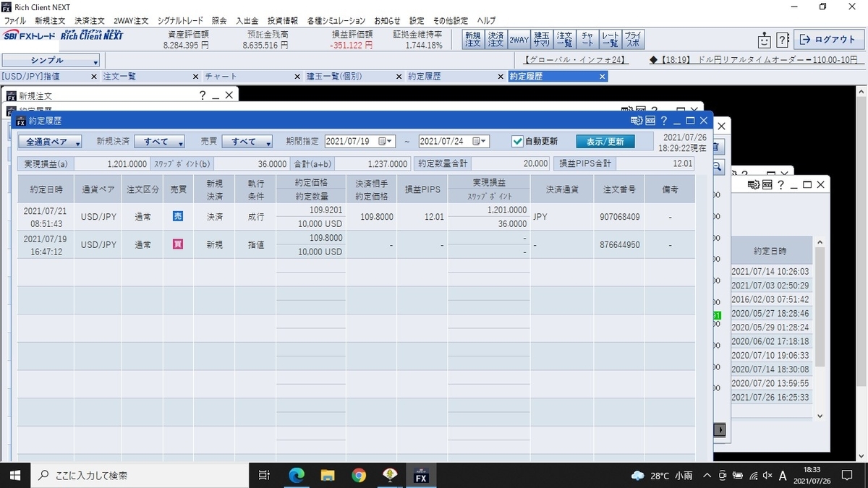868x488 pixels.
Task: Open Task View on the taskbar
Action: click(x=264, y=475)
